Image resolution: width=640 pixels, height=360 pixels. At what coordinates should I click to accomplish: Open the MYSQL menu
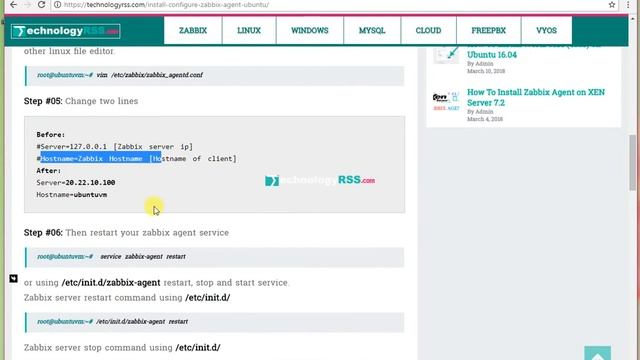[x=372, y=31]
